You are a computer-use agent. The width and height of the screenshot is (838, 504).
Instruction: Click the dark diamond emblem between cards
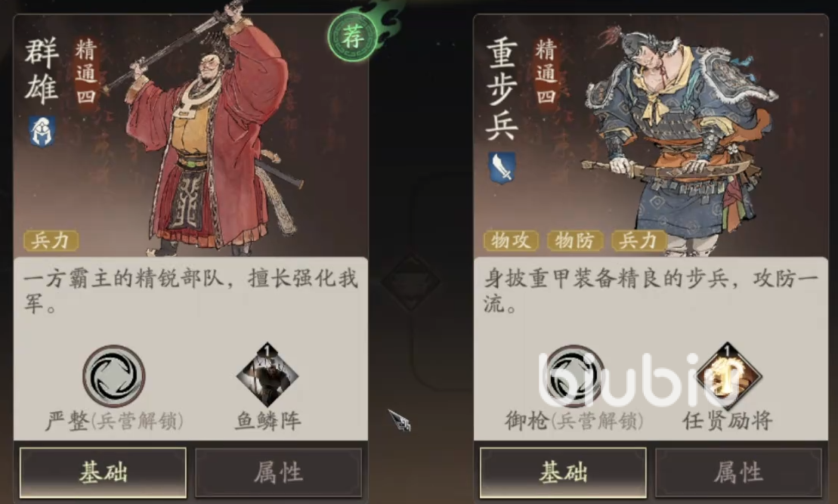point(410,283)
